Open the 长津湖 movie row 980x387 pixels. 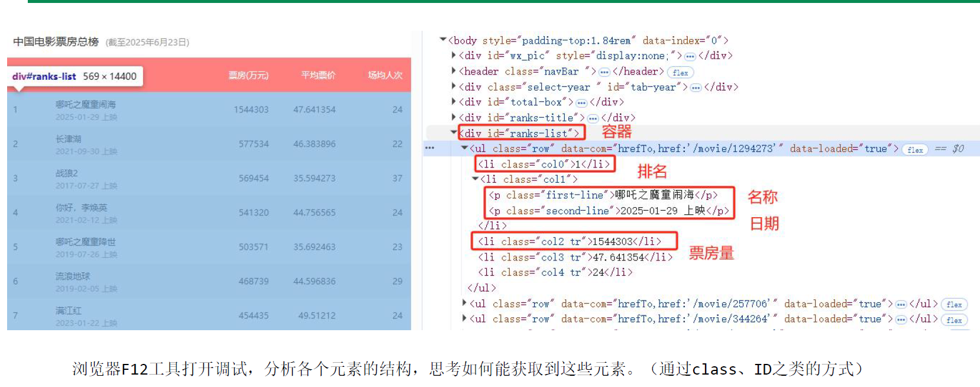pyautogui.click(x=209, y=144)
